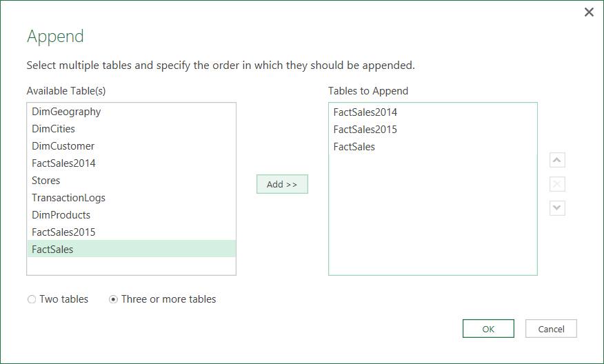Click the remove table X icon
The image size is (604, 364).
[x=557, y=184]
